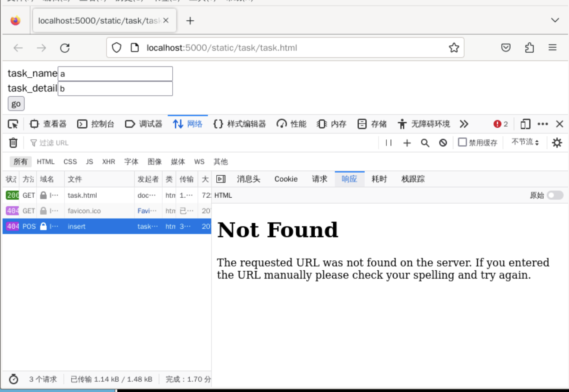Add a new request with plus icon

[x=407, y=143]
